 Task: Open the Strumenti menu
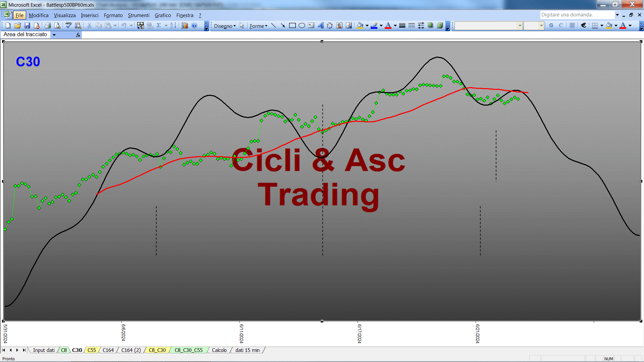tap(139, 15)
